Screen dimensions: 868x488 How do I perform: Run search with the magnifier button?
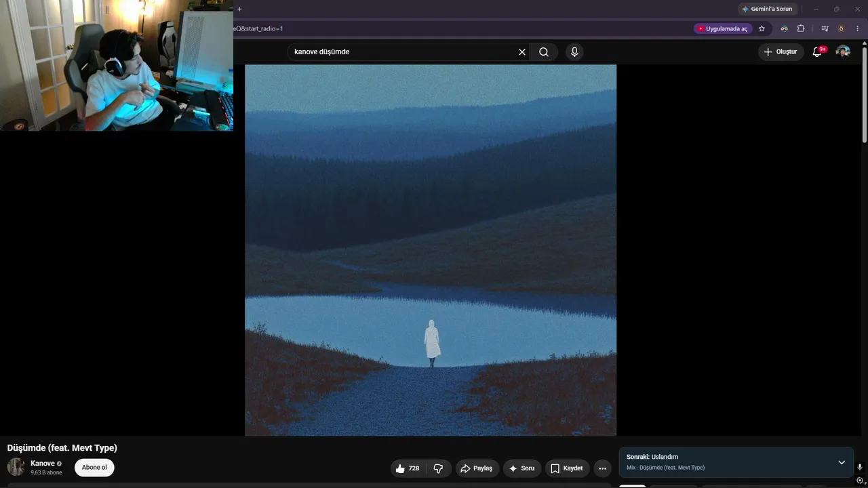[544, 52]
